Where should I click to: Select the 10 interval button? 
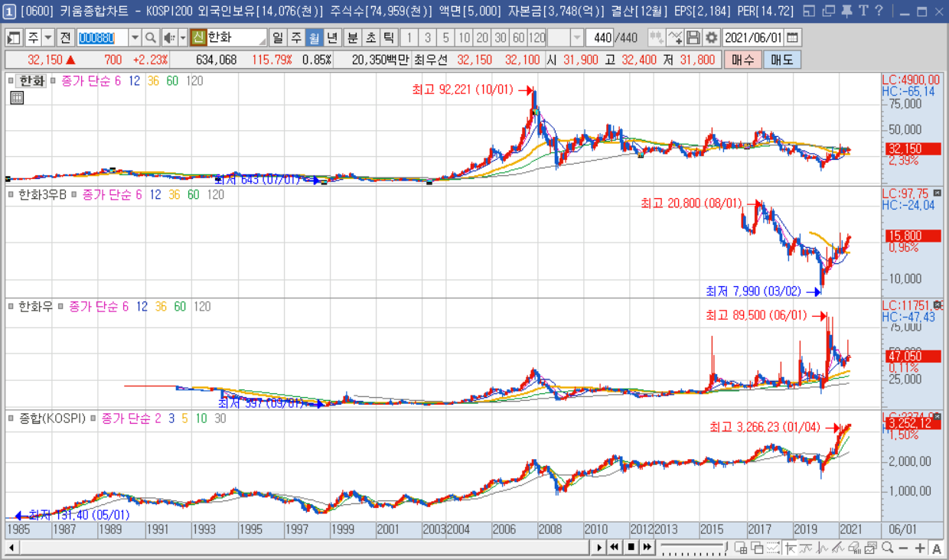coord(464,37)
